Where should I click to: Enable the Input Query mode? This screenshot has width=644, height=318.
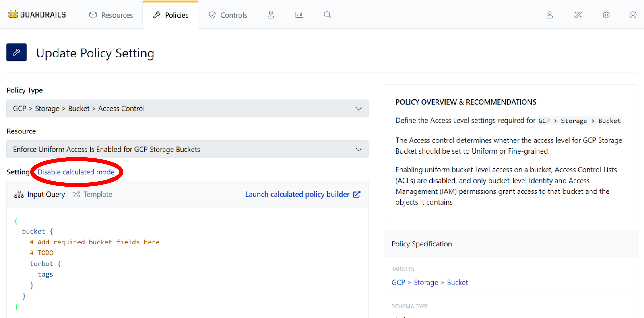coord(46,194)
